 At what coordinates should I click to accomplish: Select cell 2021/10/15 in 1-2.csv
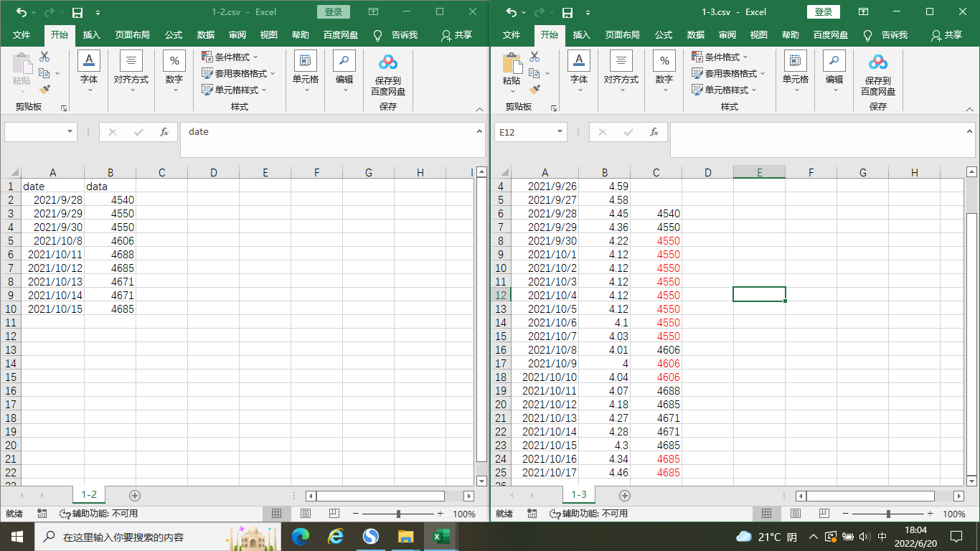click(x=53, y=309)
